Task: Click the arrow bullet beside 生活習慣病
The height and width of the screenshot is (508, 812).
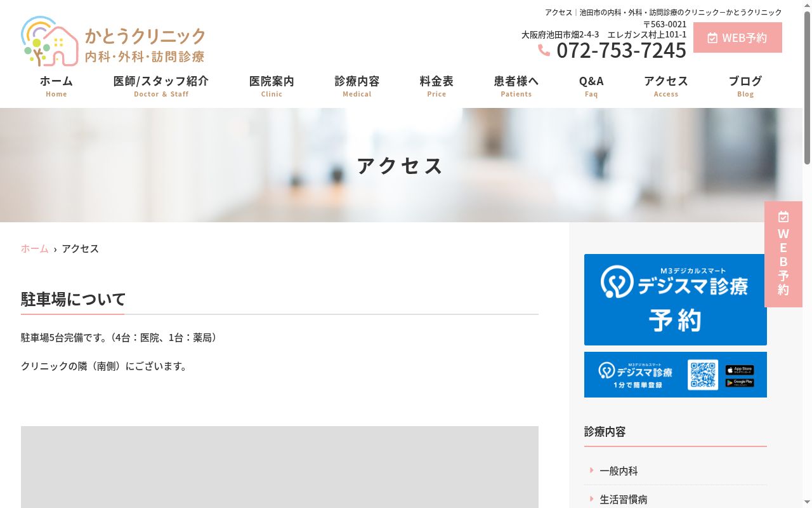Action: pyautogui.click(x=591, y=499)
